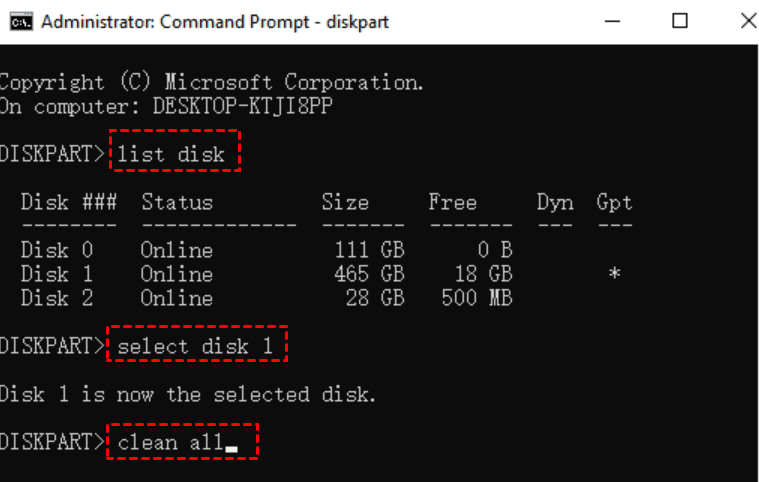Click the "Status" column header
759x482 pixels.
(x=177, y=202)
